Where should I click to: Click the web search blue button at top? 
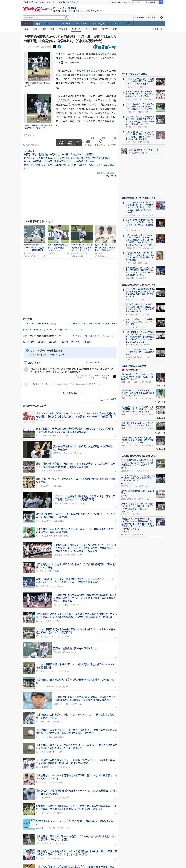pyautogui.click(x=161, y=2)
